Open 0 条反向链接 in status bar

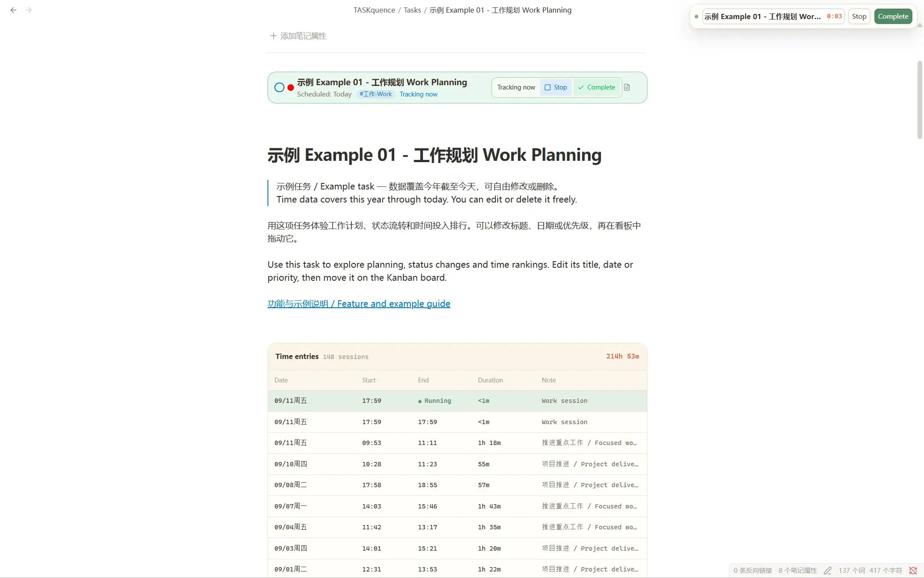[x=753, y=571]
